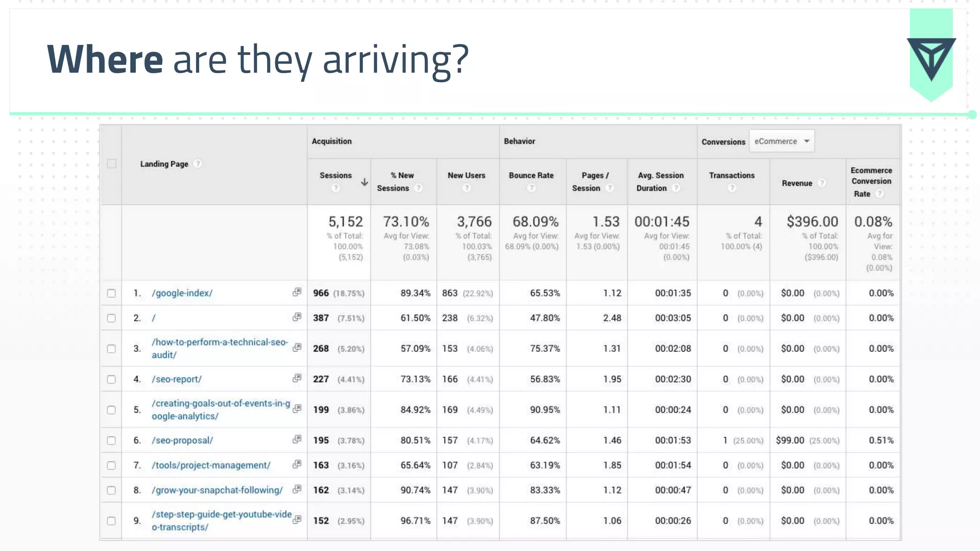Open the /grow-your-snapchat-following/ link
This screenshot has width=980, height=551.
point(217,490)
